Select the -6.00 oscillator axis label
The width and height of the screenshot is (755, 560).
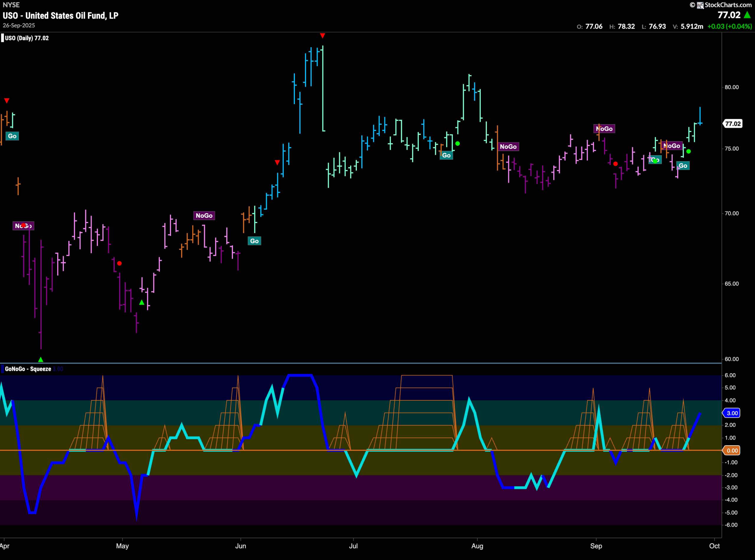tap(730, 525)
